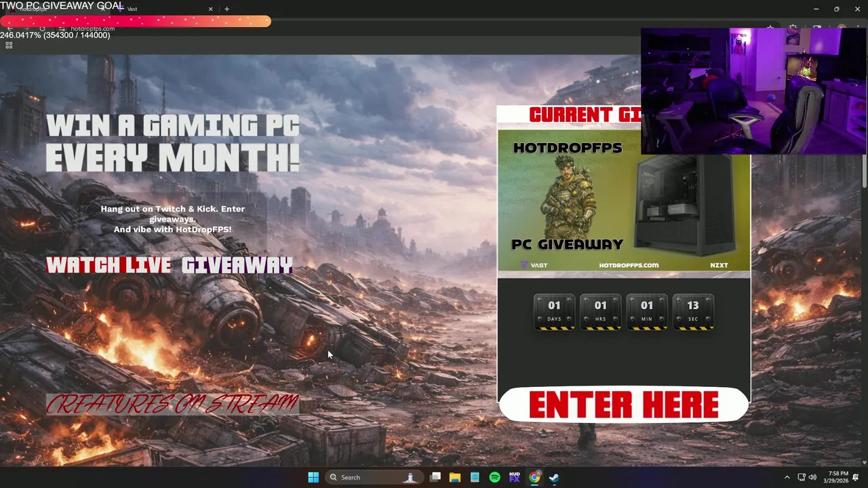
Task: Click the page vertical scrollbar thumb
Action: point(864,171)
